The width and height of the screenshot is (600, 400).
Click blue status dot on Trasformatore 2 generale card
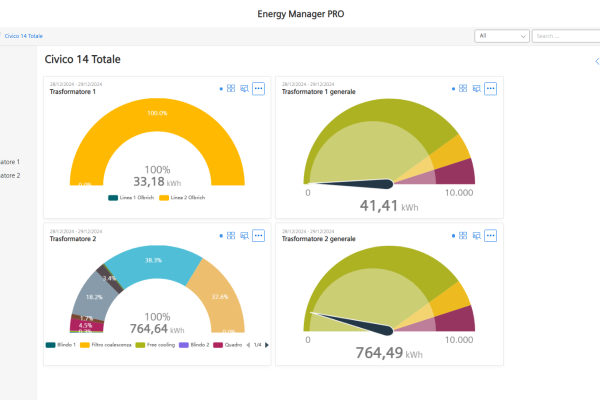point(453,236)
